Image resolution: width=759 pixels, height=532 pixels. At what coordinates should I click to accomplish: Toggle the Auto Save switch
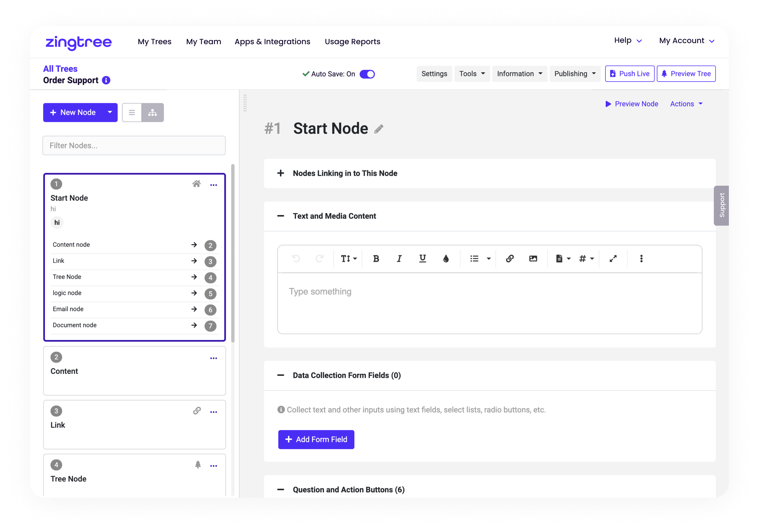(367, 74)
